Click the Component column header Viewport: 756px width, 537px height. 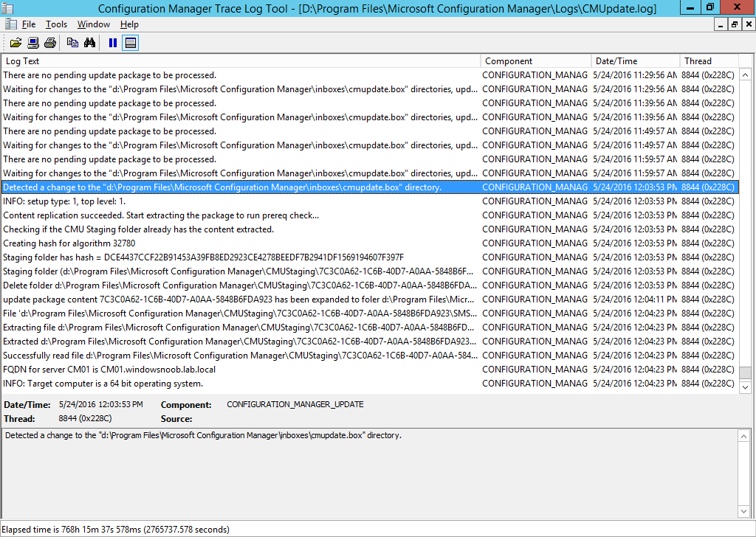click(x=536, y=61)
